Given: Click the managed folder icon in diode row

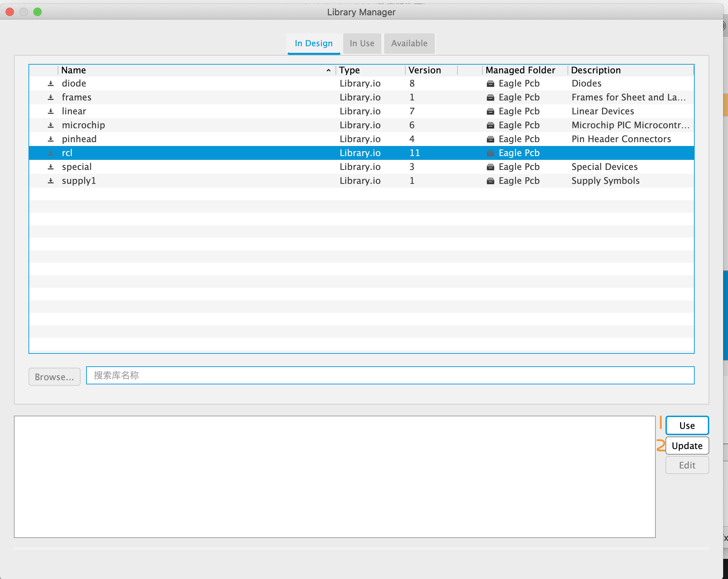Looking at the screenshot, I should 490,83.
